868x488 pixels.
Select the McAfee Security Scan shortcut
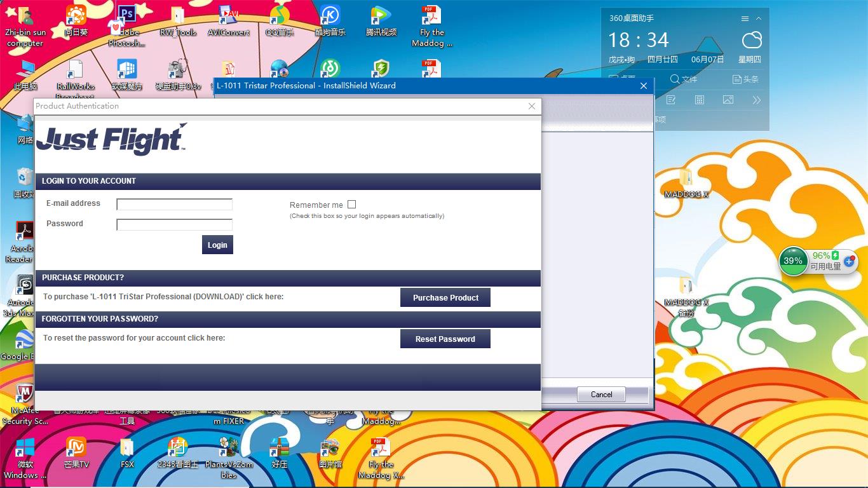point(25,404)
